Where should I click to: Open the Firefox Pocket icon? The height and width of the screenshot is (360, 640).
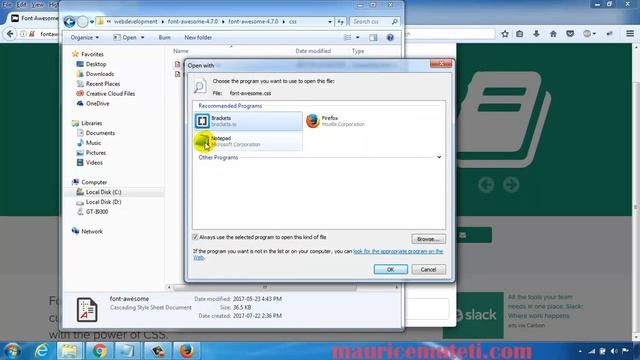coord(570,34)
